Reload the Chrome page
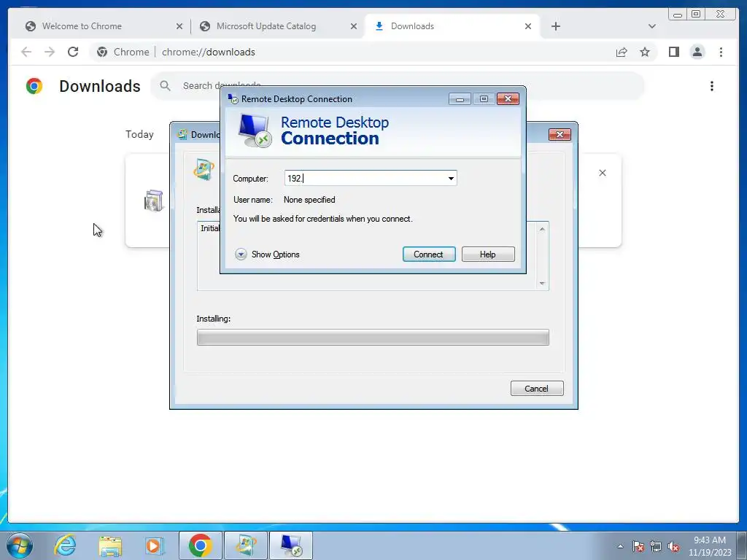Viewport: 747px width, 560px height. [x=73, y=52]
